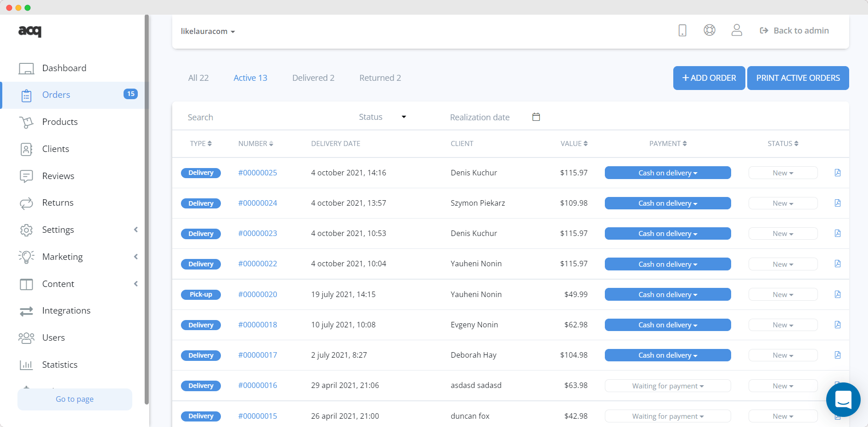
Task: Click PRINT ACTIVE ORDERS button
Action: [798, 78]
